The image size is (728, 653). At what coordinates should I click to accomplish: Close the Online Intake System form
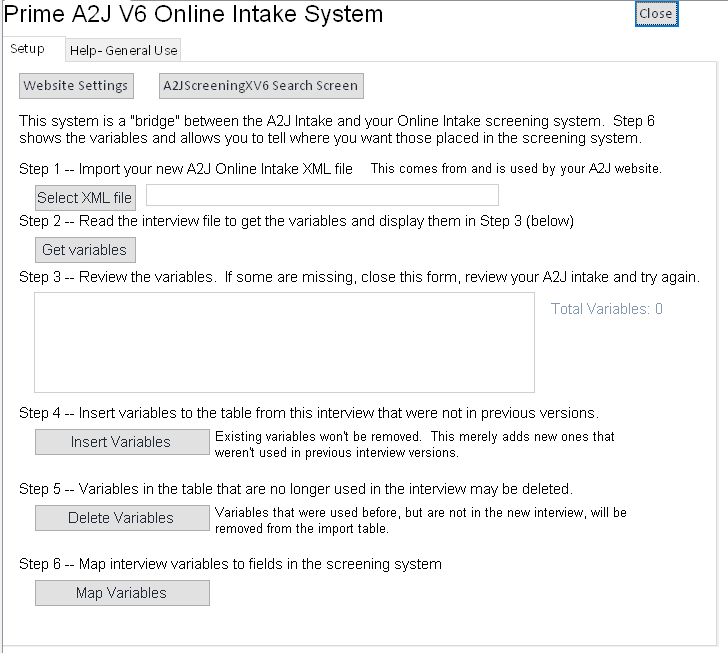pos(656,14)
